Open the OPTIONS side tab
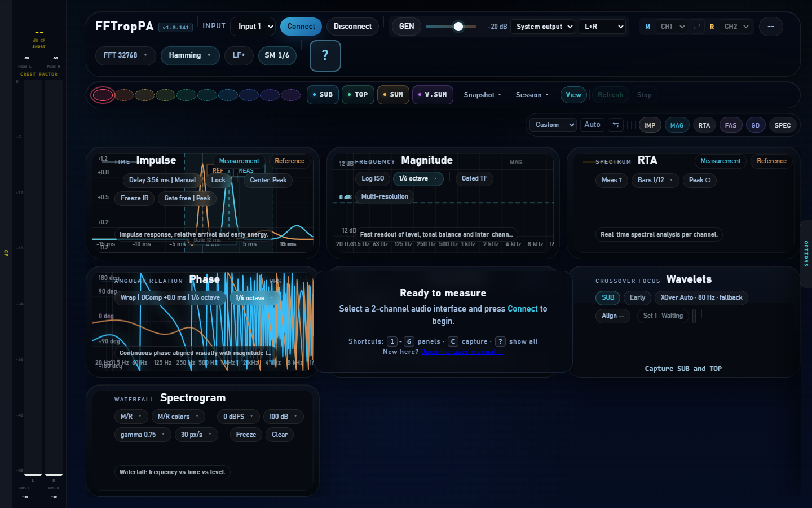 (x=806, y=253)
